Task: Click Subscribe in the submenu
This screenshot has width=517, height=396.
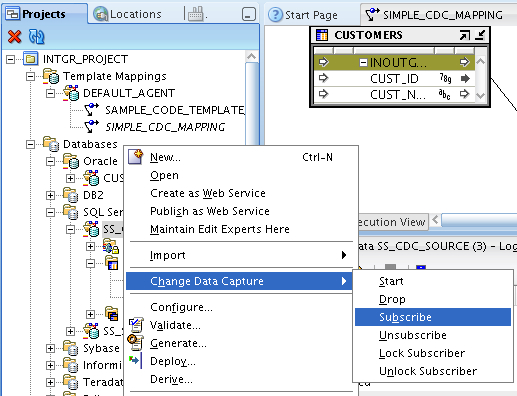Action: (x=433, y=317)
